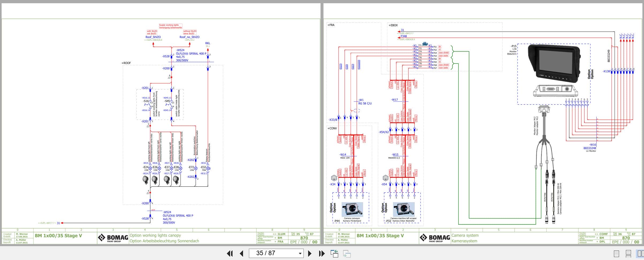Select the -E27 lamp label

167,167
